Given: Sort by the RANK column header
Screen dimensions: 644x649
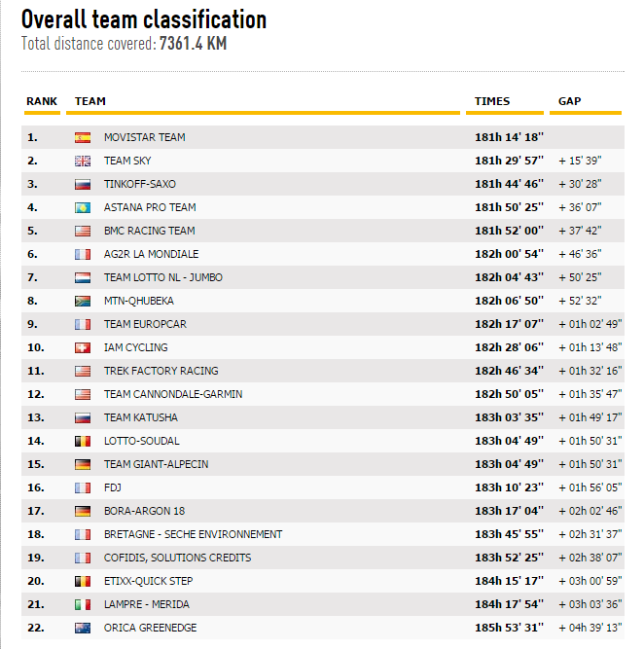Looking at the screenshot, I should pos(42,101).
